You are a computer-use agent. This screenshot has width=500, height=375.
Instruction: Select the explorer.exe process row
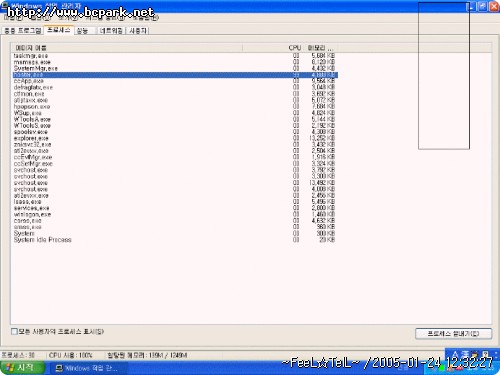175,138
